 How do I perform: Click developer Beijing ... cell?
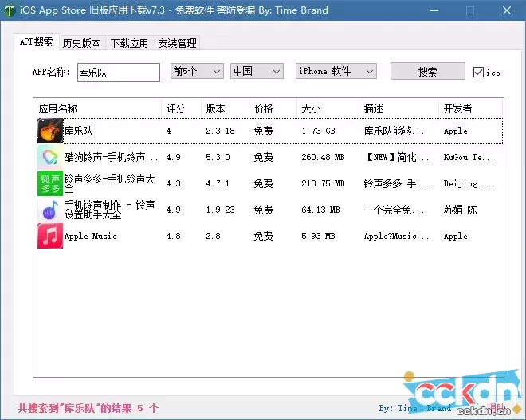pos(469,183)
